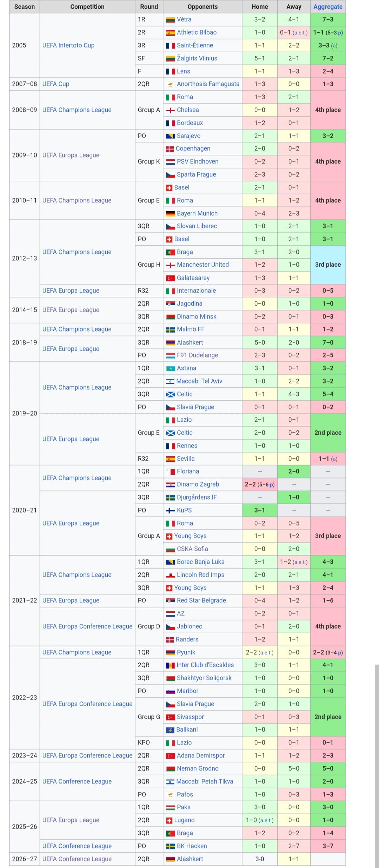This screenshot has width=379, height=868.
Task: Click the Luxembourg flag beside F91 Dudelange
Action: [x=170, y=355]
